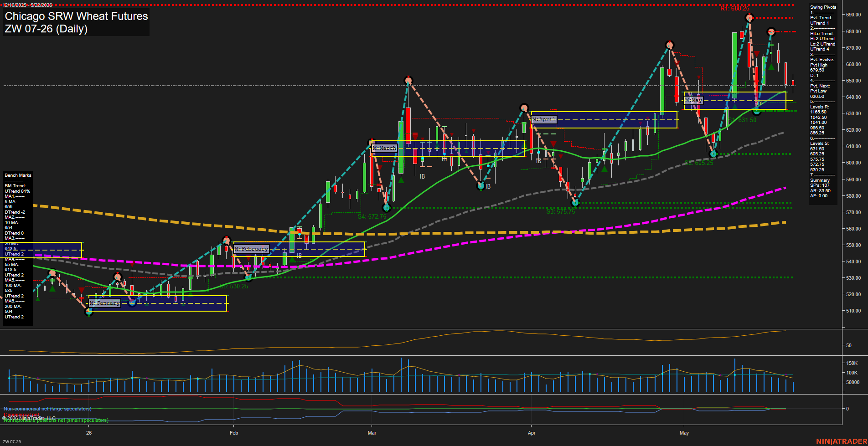The width and height of the screenshot is (868, 446).
Task: Click the 1165.50 resistance level value
Action: pyautogui.click(x=818, y=112)
